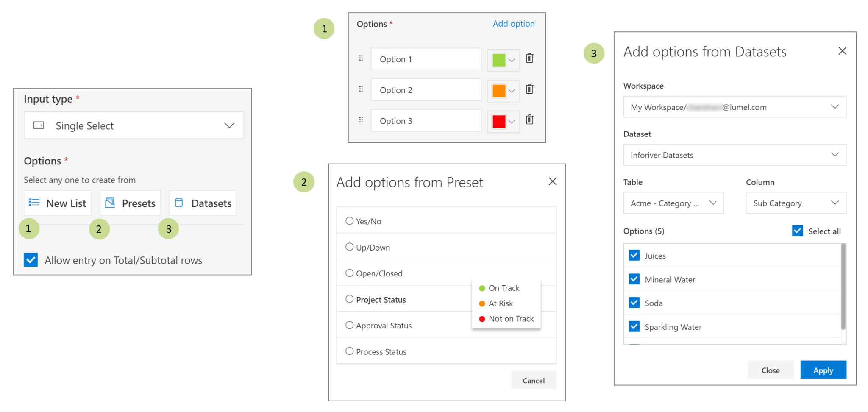Screen dimensions: 868x412
Task: Open Option 2's orange color picker
Action: 503,89
